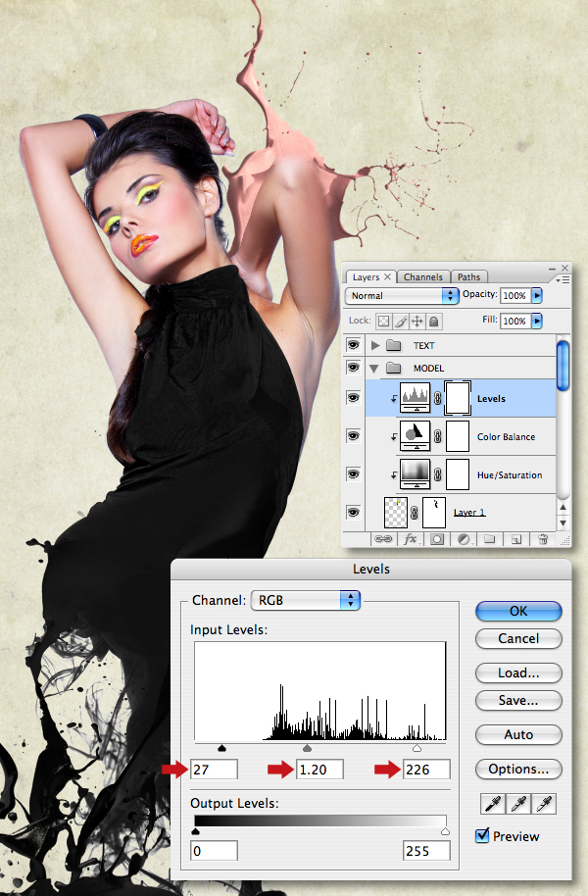This screenshot has height=896, width=588.
Task: Toggle visibility of Color Balance layer
Action: click(354, 436)
